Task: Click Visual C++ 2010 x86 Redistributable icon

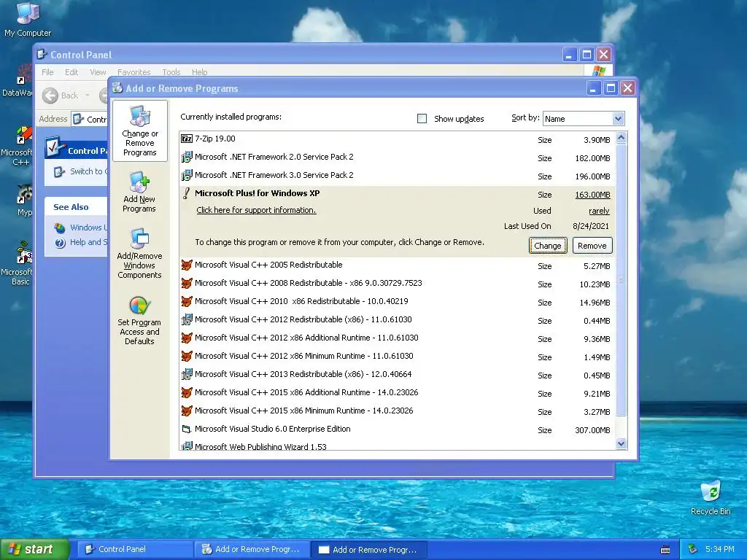Action: [x=187, y=301]
